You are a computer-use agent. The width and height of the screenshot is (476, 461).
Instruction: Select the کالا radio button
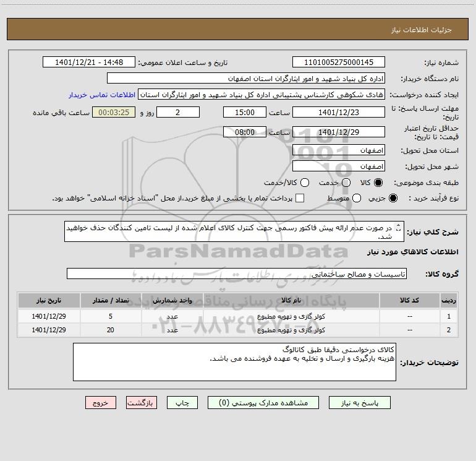[x=378, y=183]
